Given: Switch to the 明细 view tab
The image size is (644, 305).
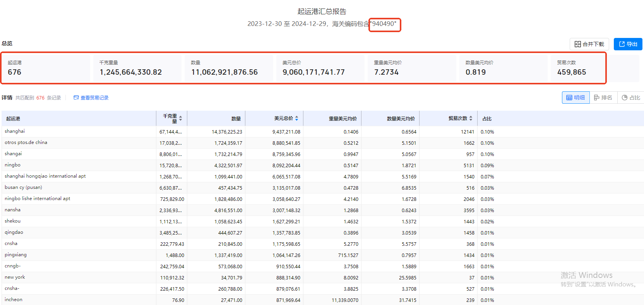Looking at the screenshot, I should 575,98.
